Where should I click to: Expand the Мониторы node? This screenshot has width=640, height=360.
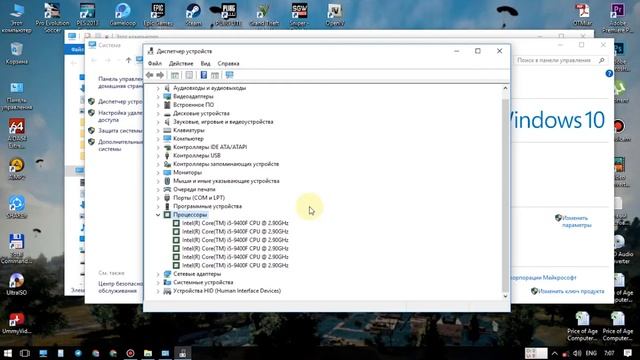click(x=158, y=173)
